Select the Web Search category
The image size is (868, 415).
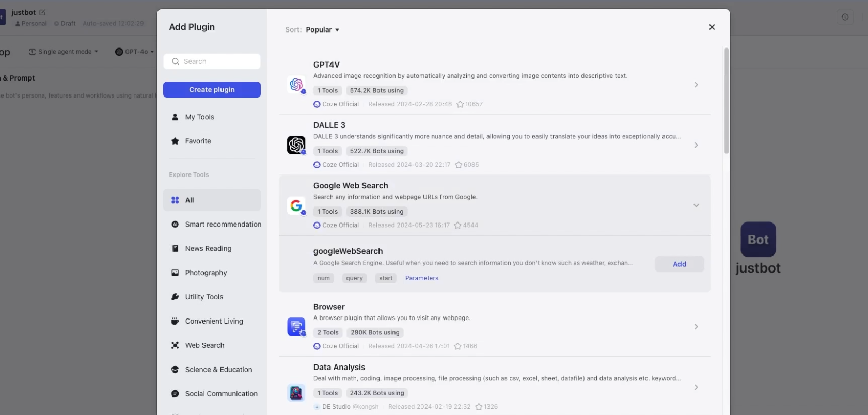(x=204, y=345)
